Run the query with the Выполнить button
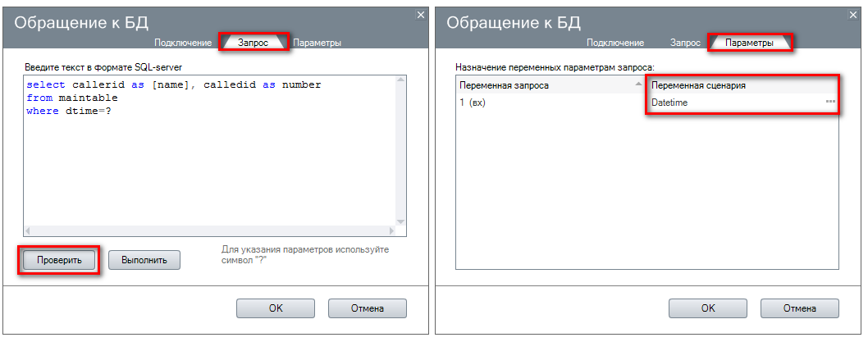Image resolution: width=868 pixels, height=342 pixels. [144, 260]
